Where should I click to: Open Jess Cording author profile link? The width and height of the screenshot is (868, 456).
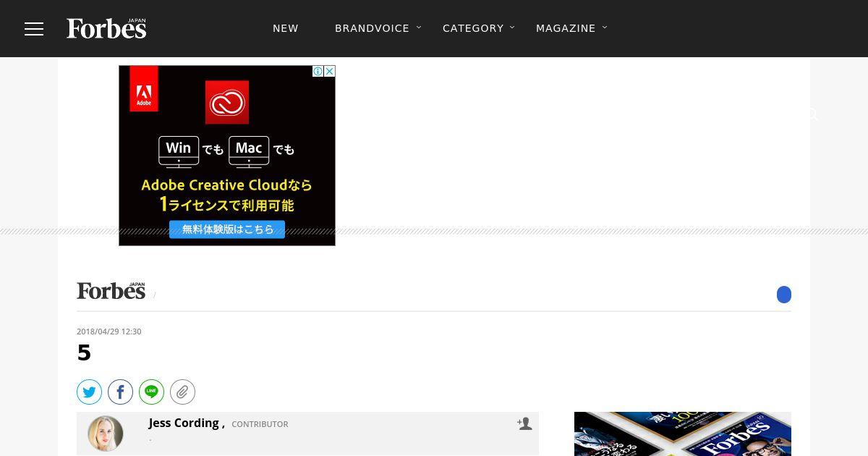(x=187, y=423)
